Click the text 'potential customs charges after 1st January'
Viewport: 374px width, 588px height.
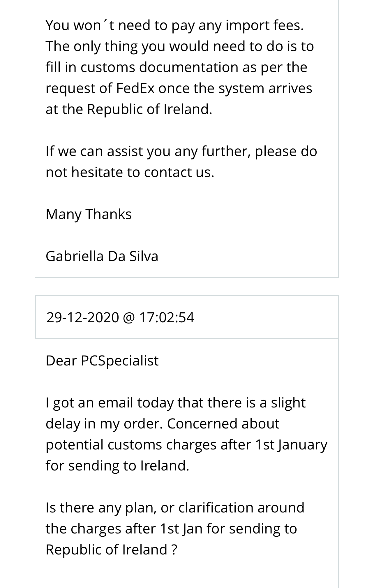point(186,445)
